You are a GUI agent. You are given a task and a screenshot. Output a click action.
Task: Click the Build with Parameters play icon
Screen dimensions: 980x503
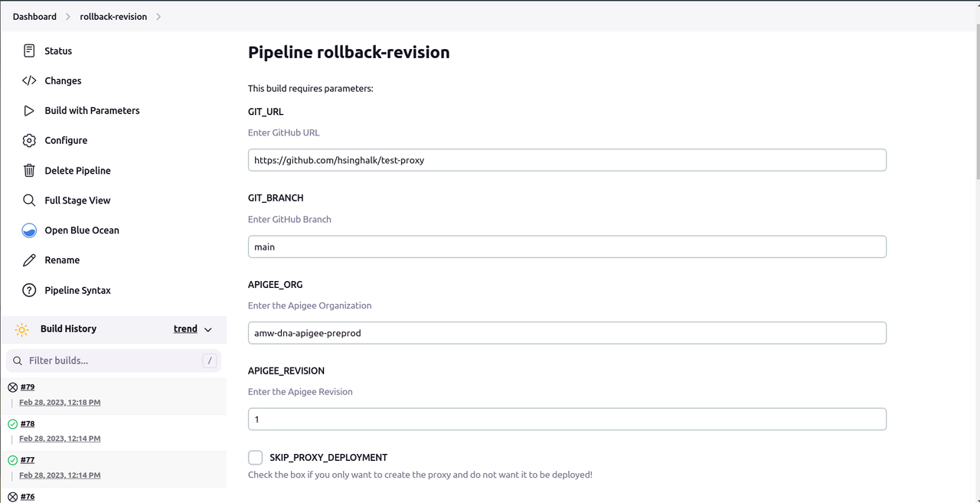coord(29,110)
